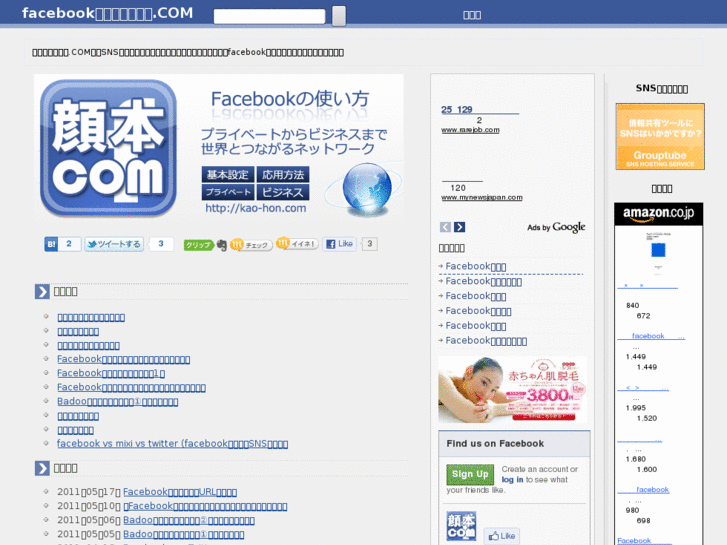727x545 pixels.
Task: Click the amazon.co.jp logo
Action: (658, 214)
